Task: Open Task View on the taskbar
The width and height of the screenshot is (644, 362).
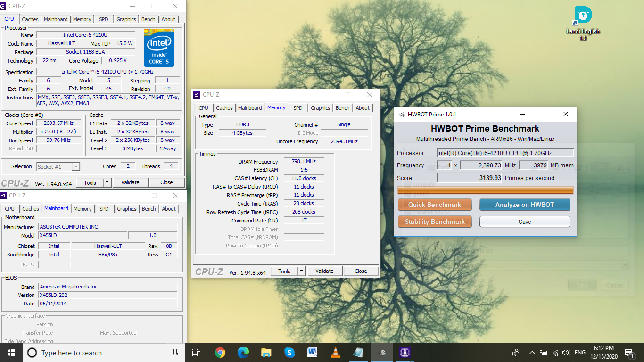Action: 197,353
